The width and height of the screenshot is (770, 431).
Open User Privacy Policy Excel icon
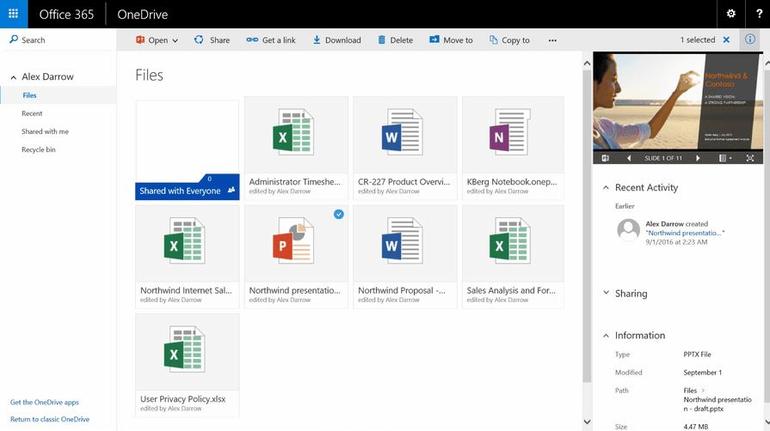(185, 350)
